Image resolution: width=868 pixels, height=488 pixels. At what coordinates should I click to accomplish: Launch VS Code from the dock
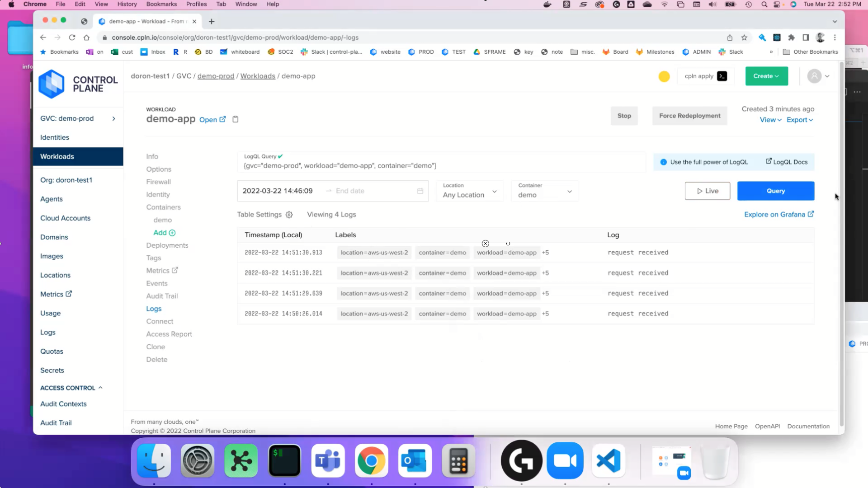608,460
